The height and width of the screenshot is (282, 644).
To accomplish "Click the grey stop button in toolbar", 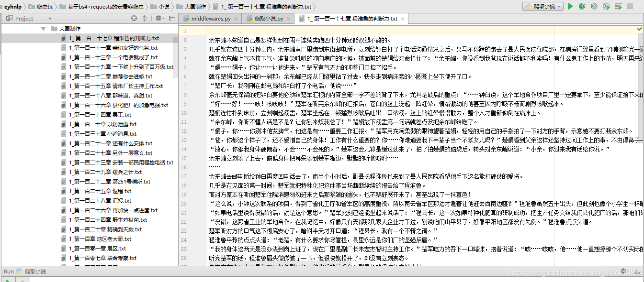I will 631,6.
